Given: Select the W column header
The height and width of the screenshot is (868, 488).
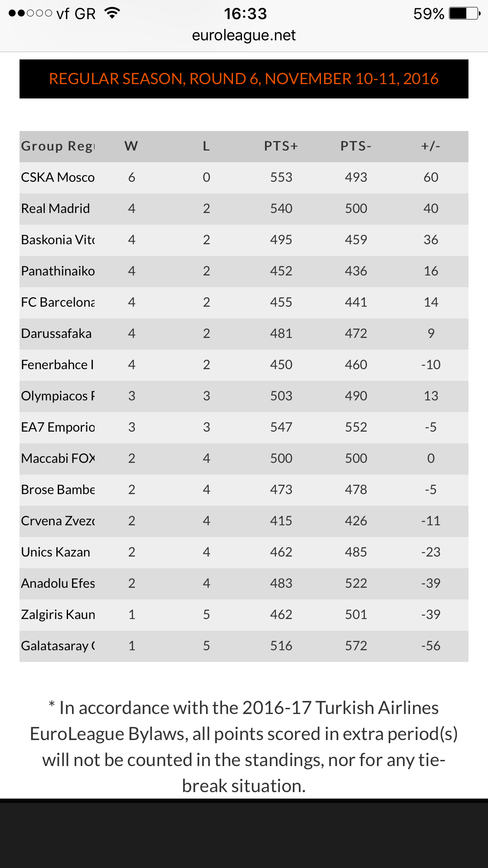Looking at the screenshot, I should (x=131, y=146).
